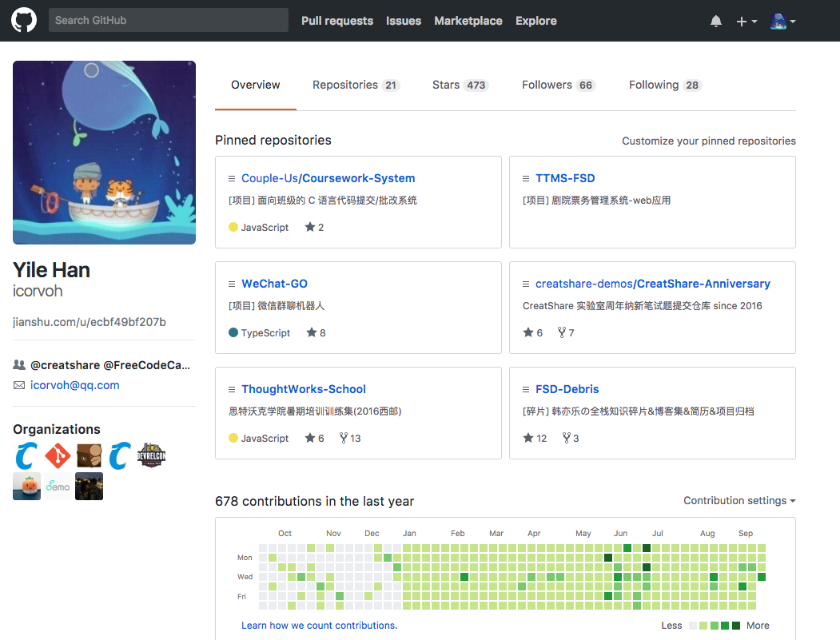
Task: Click the people icon beside @creatshare
Action: (18, 364)
